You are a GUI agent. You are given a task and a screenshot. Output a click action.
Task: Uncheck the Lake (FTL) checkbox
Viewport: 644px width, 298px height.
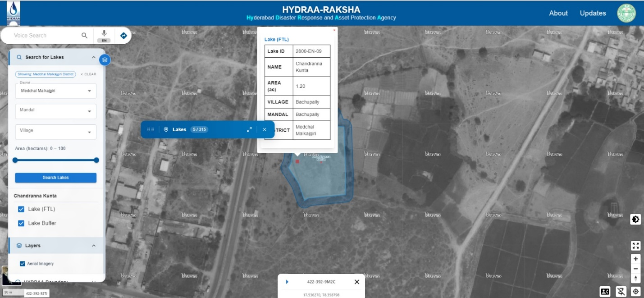[x=21, y=209]
